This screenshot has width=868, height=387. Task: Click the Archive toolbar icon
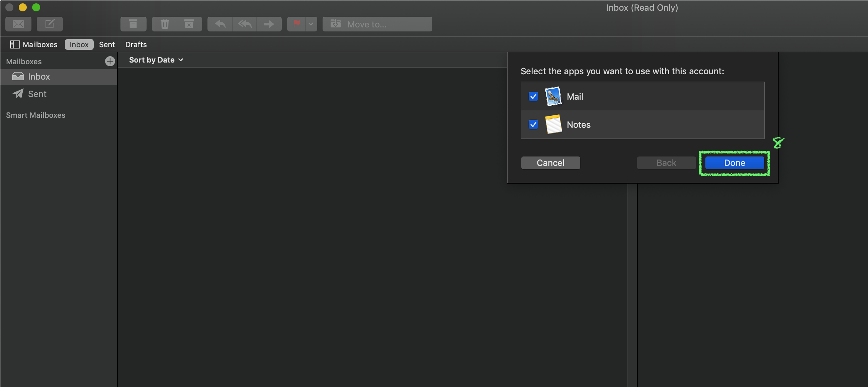coord(133,24)
